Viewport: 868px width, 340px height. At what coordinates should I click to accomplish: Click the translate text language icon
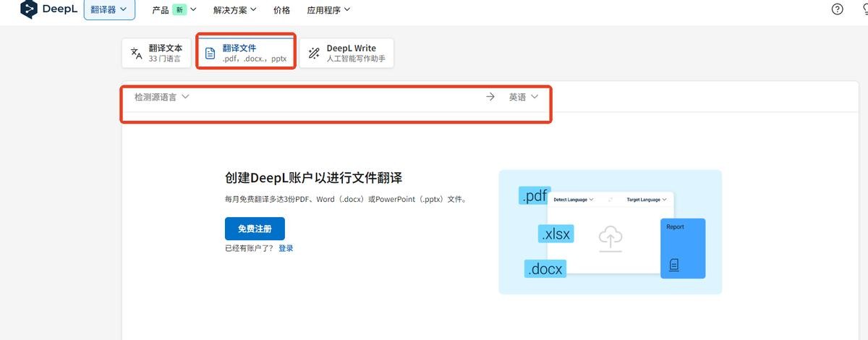(x=136, y=54)
